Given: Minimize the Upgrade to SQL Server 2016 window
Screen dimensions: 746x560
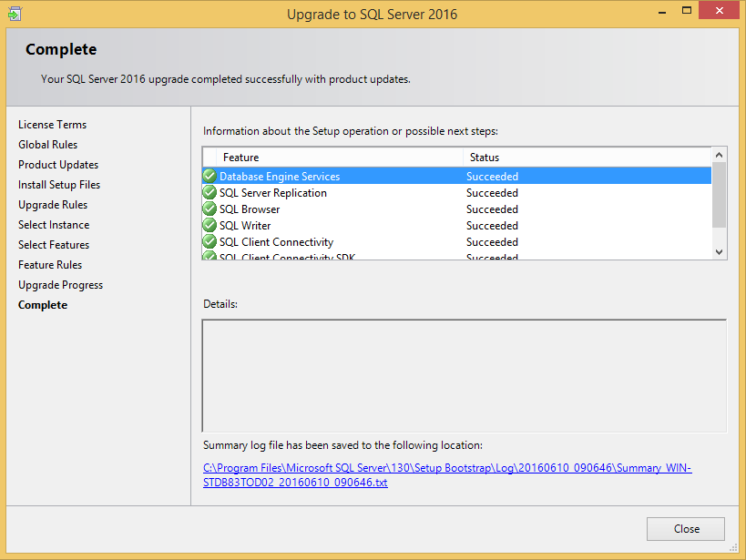Looking at the screenshot, I should tap(662, 12).
